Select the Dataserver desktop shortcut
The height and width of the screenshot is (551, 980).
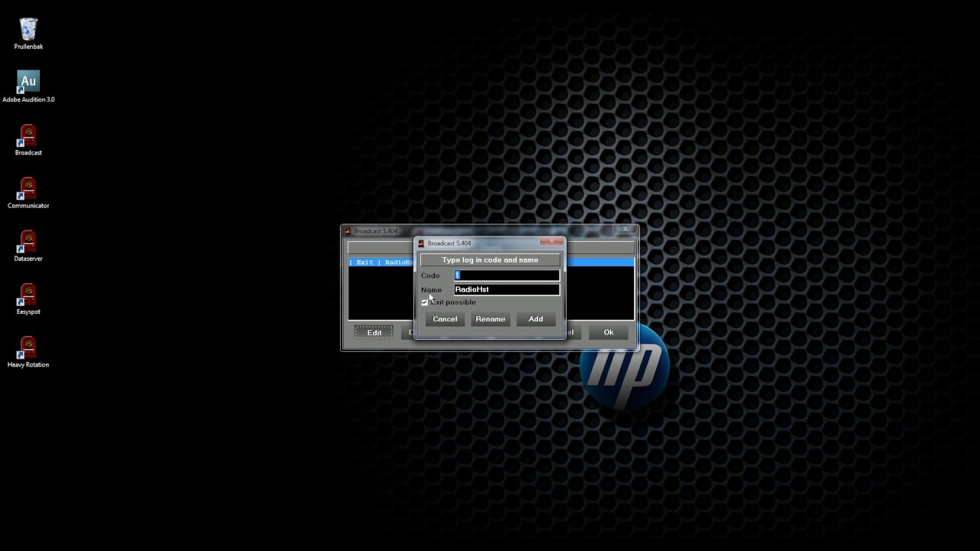tap(28, 246)
